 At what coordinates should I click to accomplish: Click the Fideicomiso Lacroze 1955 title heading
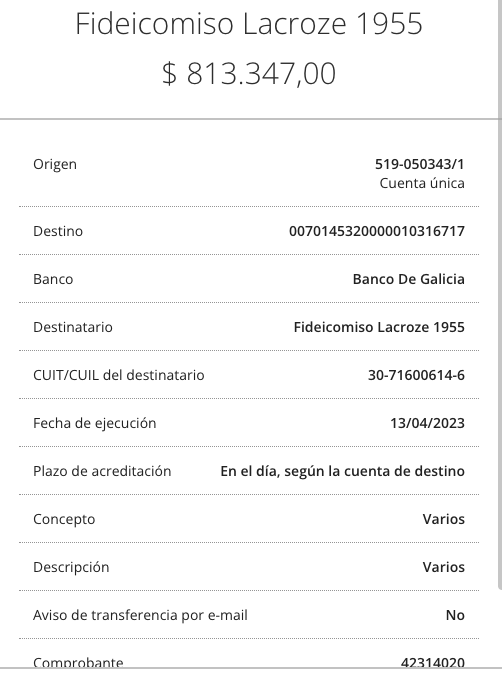tap(249, 24)
